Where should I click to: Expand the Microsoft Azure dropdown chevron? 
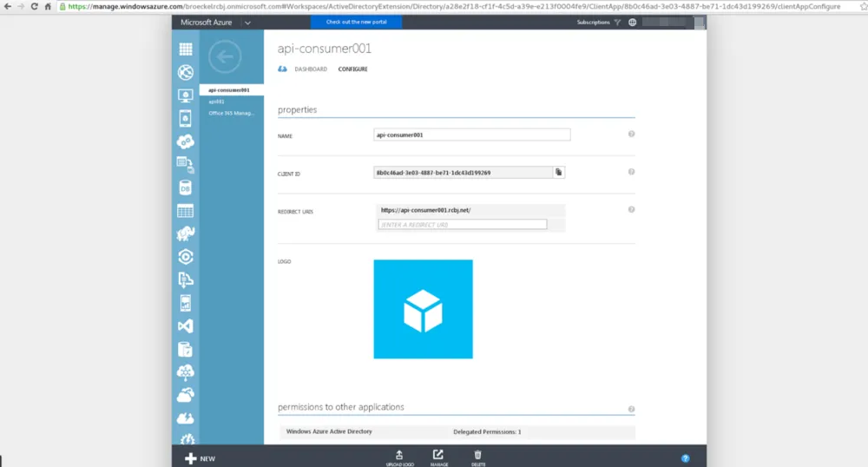point(247,23)
